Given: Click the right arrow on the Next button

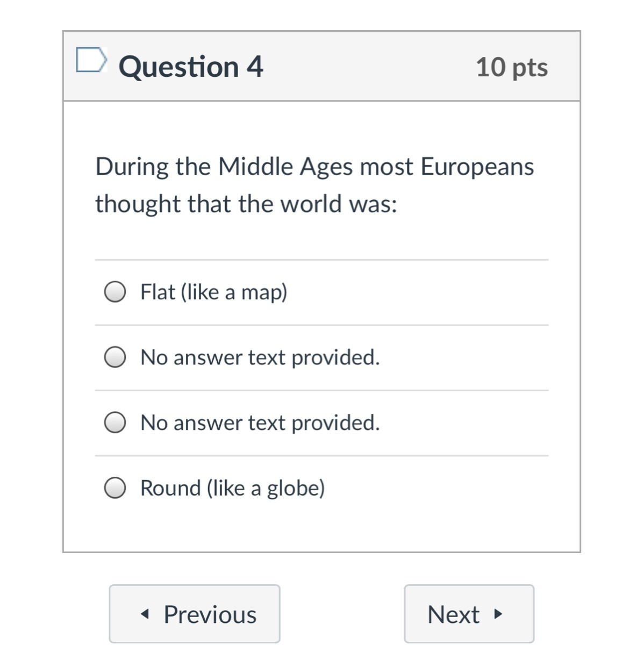Looking at the screenshot, I should (498, 613).
